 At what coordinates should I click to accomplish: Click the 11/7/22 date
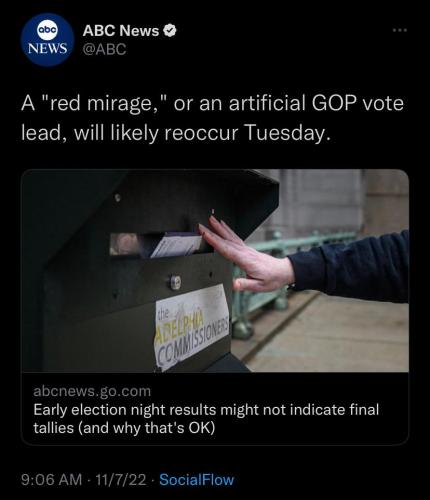tap(121, 480)
